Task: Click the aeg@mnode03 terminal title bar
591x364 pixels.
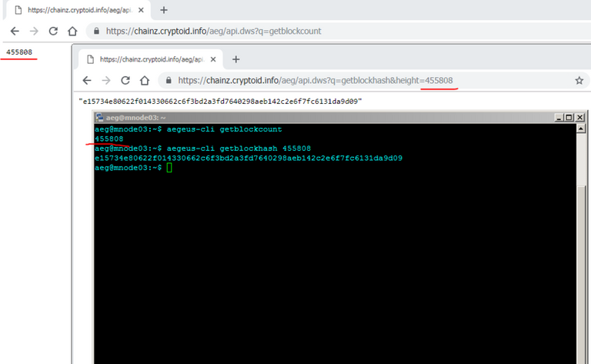Action: [x=324, y=118]
